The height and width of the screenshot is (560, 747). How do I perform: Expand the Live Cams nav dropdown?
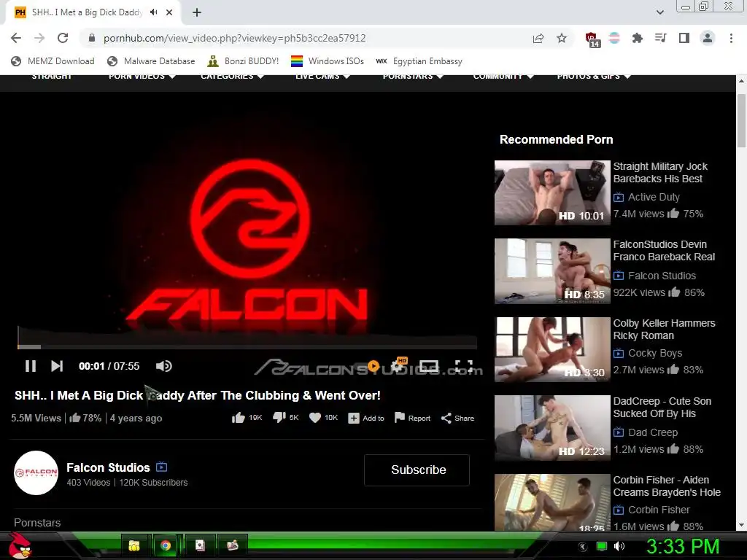click(322, 76)
